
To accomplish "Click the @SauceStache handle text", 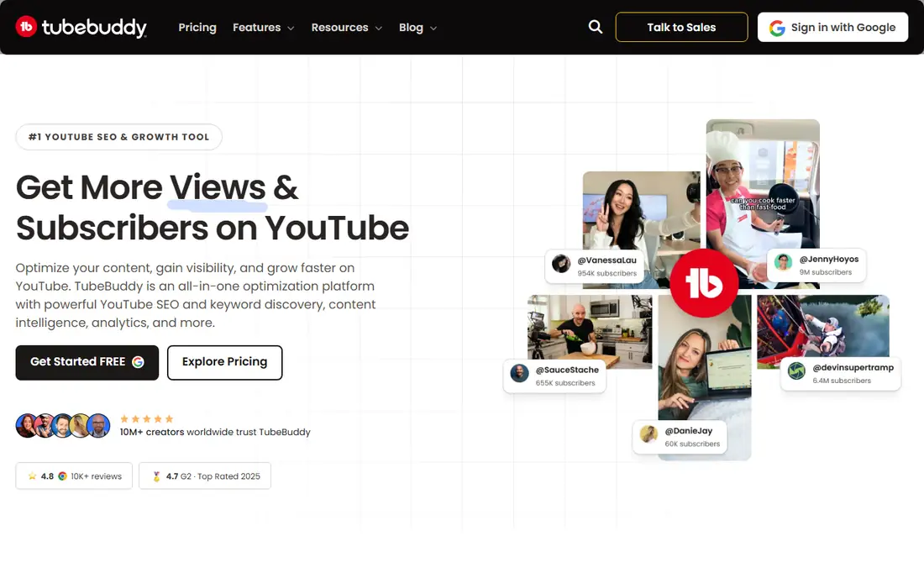I will click(x=567, y=370).
